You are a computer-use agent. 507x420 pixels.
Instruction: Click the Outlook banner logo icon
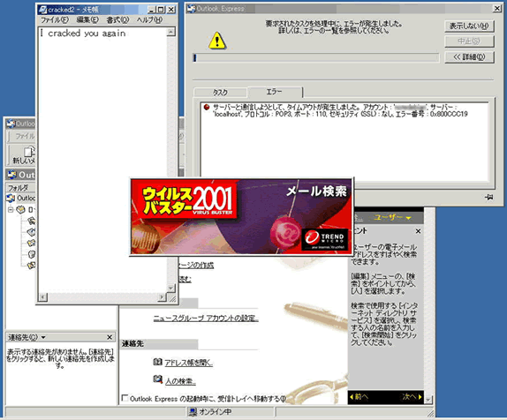pyautogui.click(x=12, y=175)
